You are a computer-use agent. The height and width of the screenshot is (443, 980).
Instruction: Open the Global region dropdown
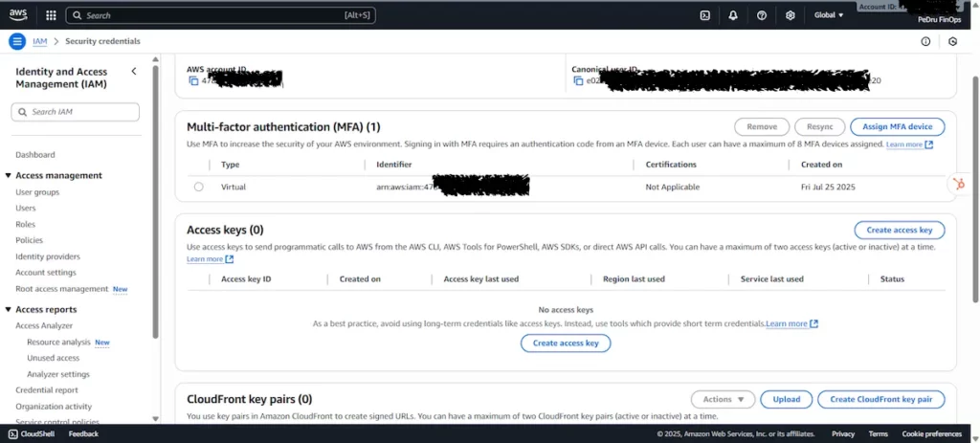pos(829,15)
